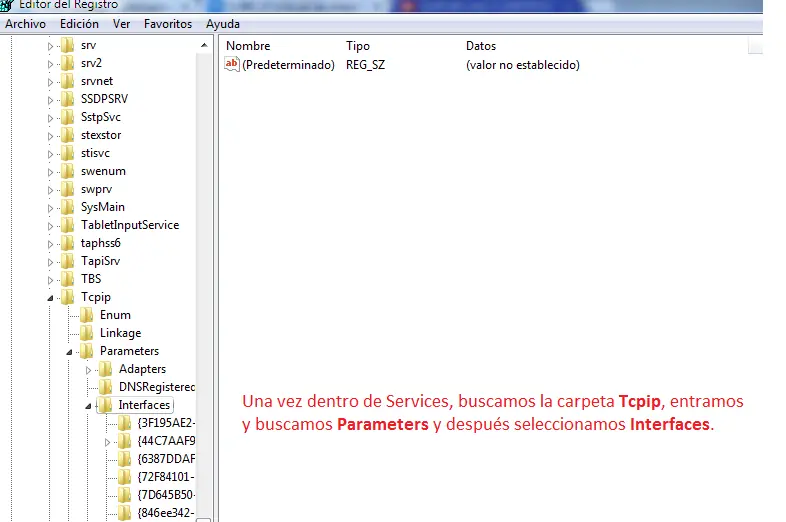Screen dimensions: 786x522
Task: Click the DNSRegistered folder icon
Action: [x=106, y=387]
